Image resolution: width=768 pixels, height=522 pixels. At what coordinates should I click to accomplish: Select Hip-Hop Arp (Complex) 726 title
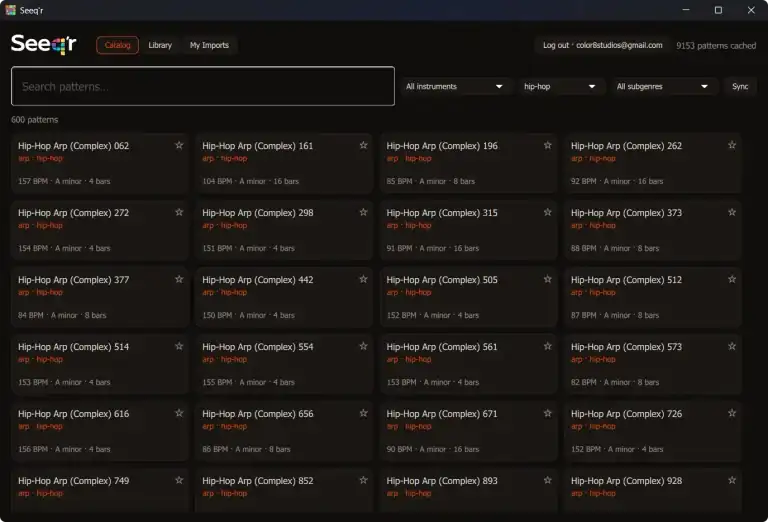tap(626, 414)
